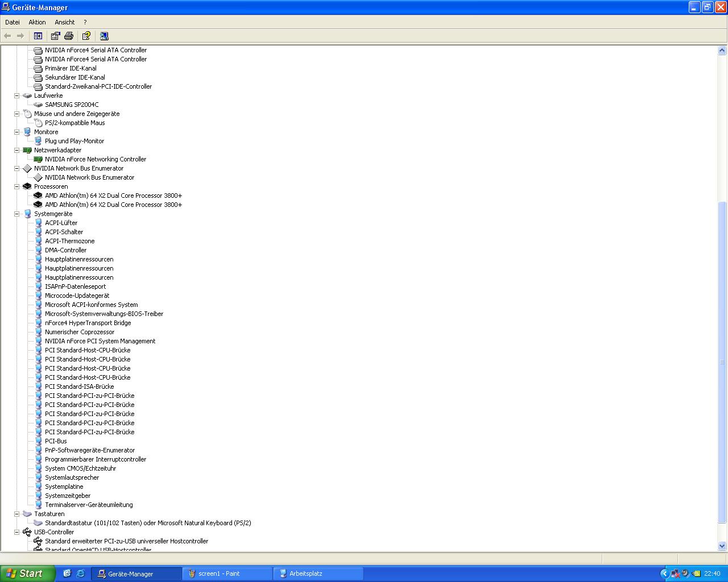
Task: Select Systemlautsprecher entry
Action: (x=72, y=477)
